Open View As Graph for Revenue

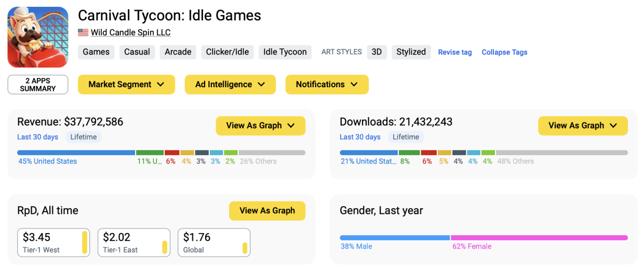(260, 126)
